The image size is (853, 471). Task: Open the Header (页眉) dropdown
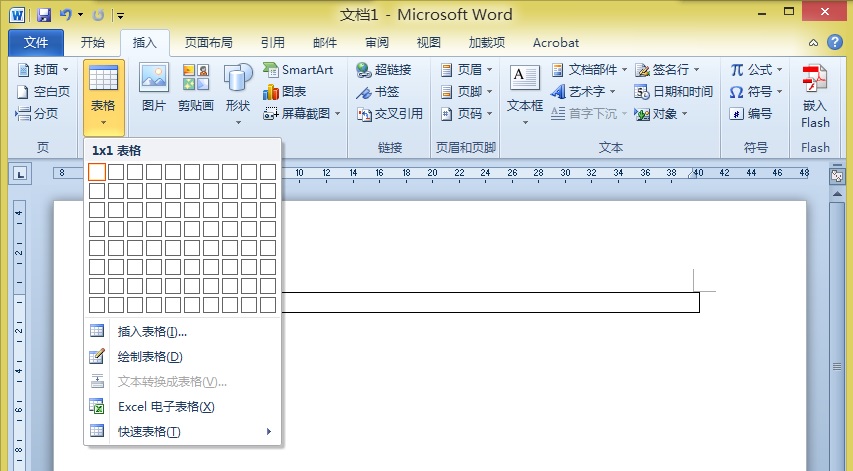[466, 70]
